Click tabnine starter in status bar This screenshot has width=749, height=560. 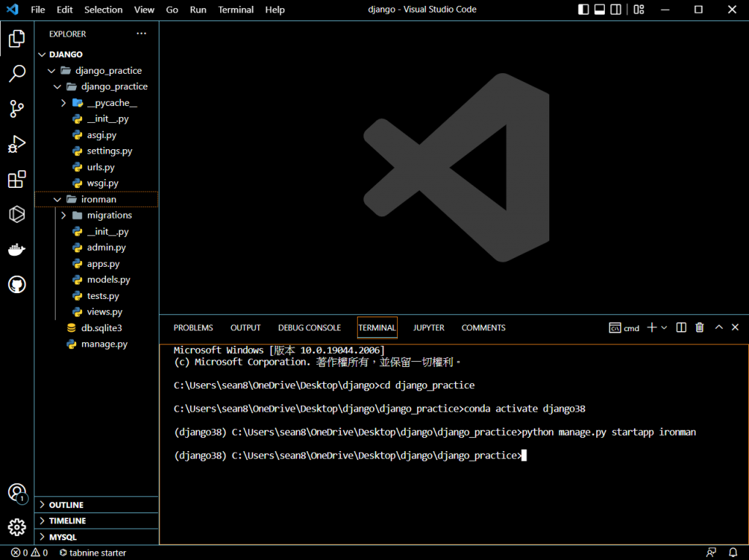tap(93, 553)
